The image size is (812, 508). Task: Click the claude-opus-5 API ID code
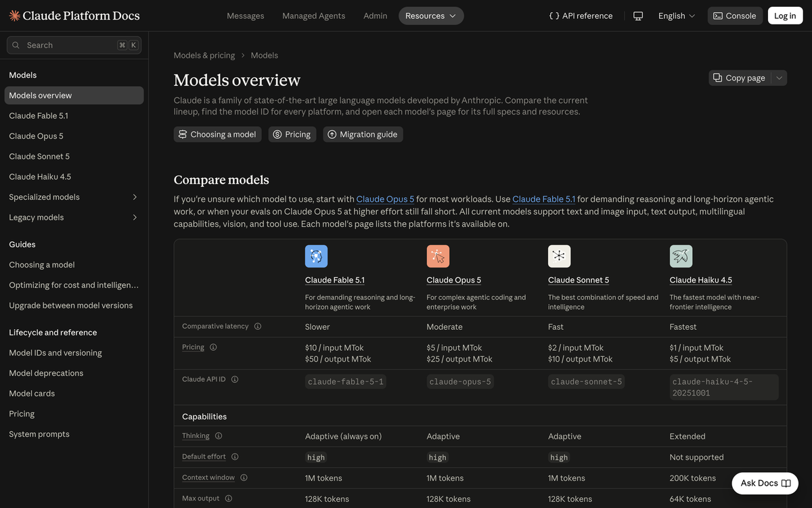pos(460,382)
